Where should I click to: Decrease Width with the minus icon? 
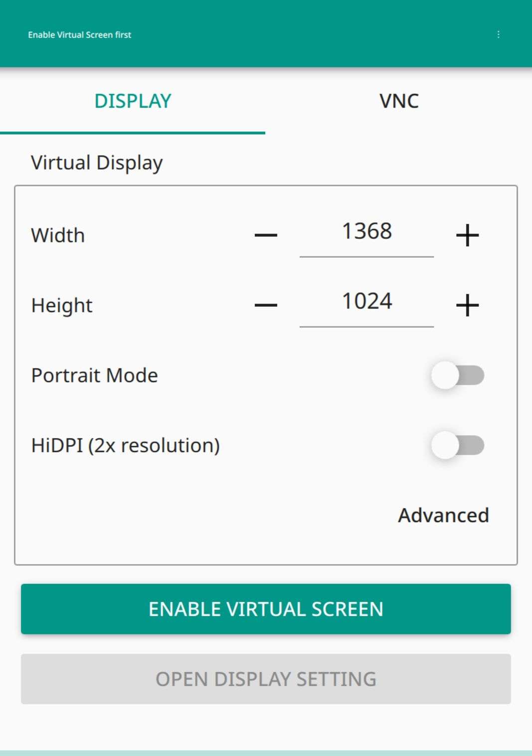266,235
